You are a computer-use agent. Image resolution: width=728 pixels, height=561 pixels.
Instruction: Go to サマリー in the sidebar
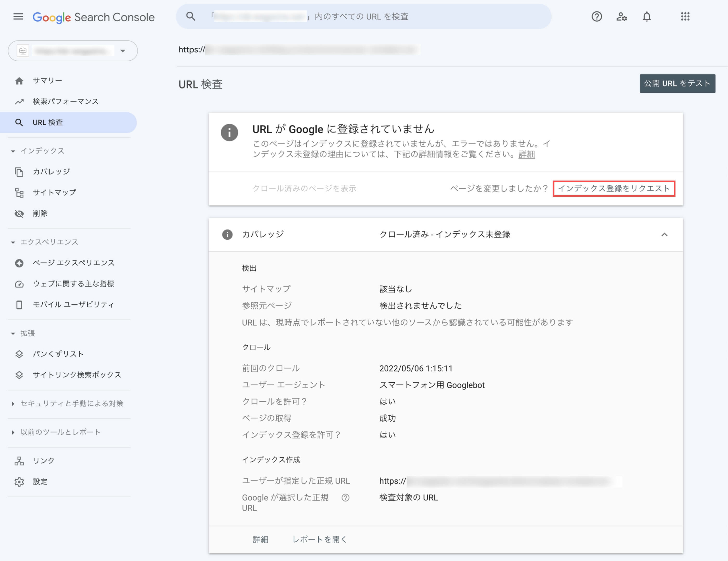pyautogui.click(x=47, y=81)
